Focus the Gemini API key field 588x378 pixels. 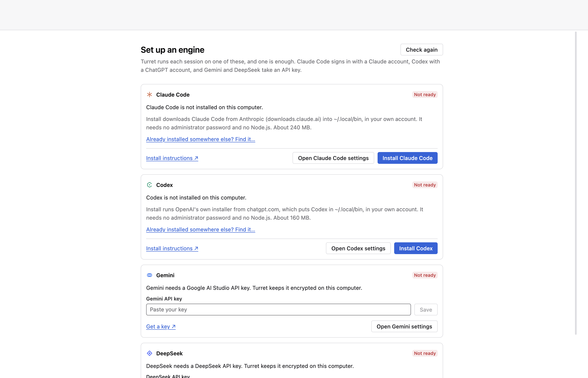(x=278, y=310)
